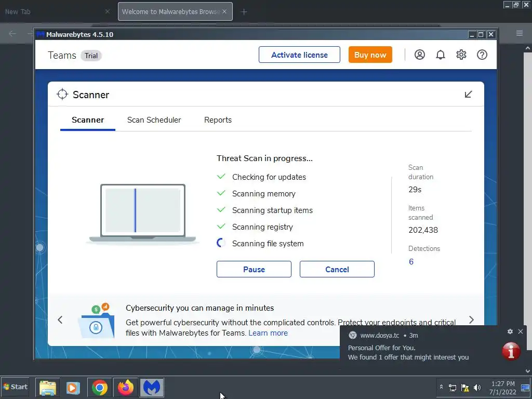Open File Explorer from the taskbar
Image resolution: width=532 pixels, height=399 pixels.
[47, 387]
